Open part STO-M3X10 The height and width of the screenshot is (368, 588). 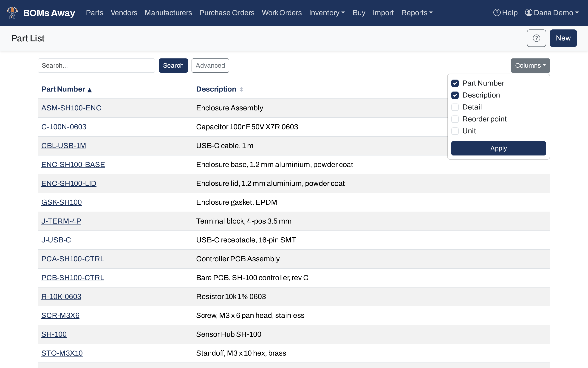62,353
